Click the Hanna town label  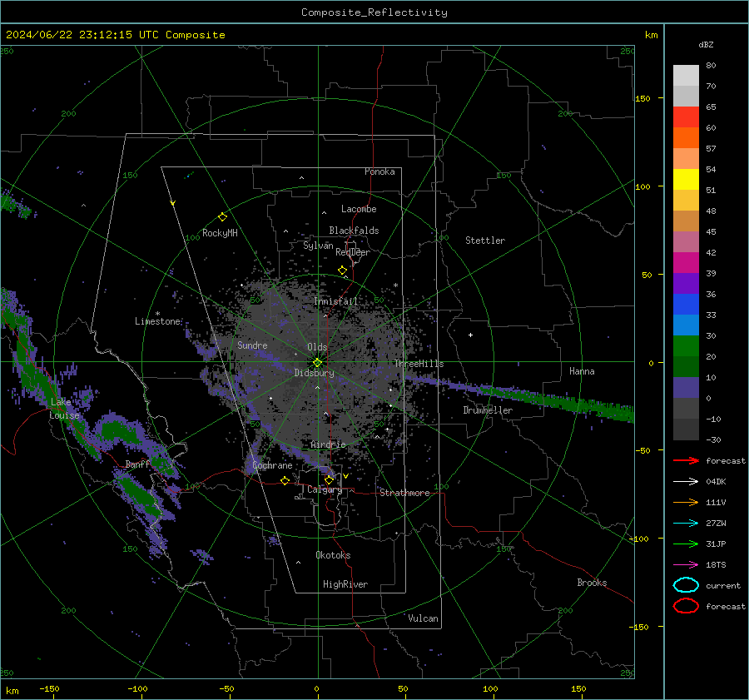click(x=582, y=371)
